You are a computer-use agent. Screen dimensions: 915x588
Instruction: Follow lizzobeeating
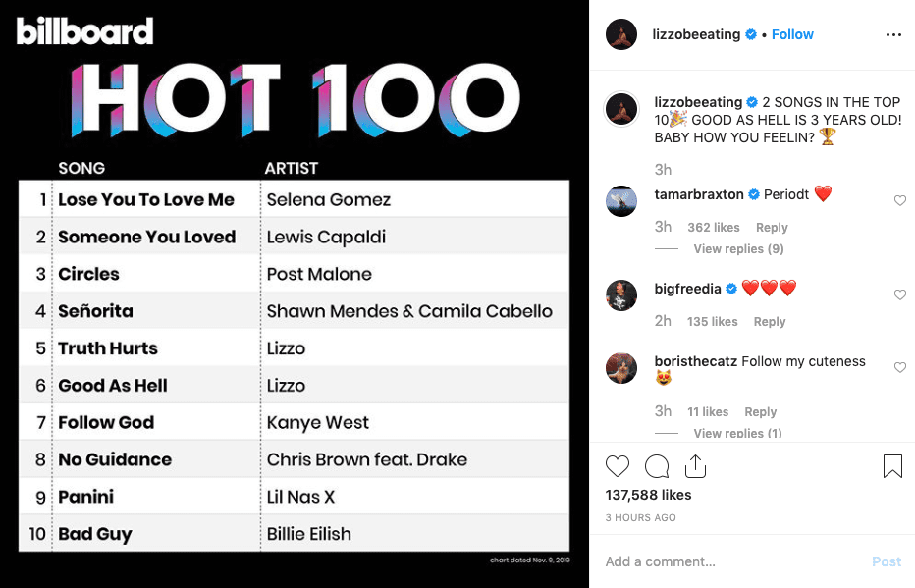(x=792, y=34)
